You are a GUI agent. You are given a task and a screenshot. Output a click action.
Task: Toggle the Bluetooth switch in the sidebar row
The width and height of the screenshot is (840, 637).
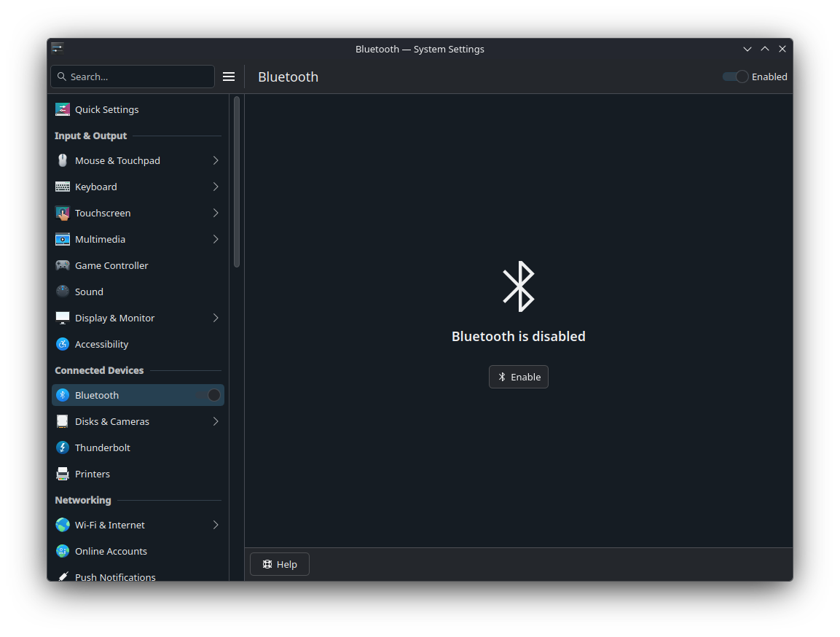click(x=208, y=395)
